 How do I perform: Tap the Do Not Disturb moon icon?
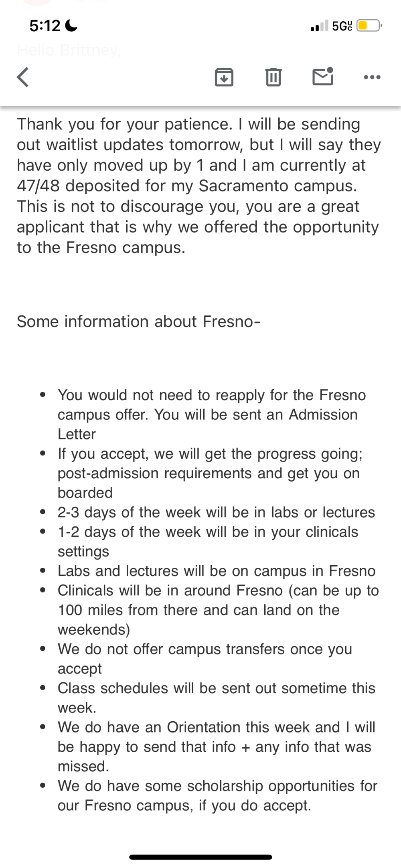pyautogui.click(x=71, y=26)
